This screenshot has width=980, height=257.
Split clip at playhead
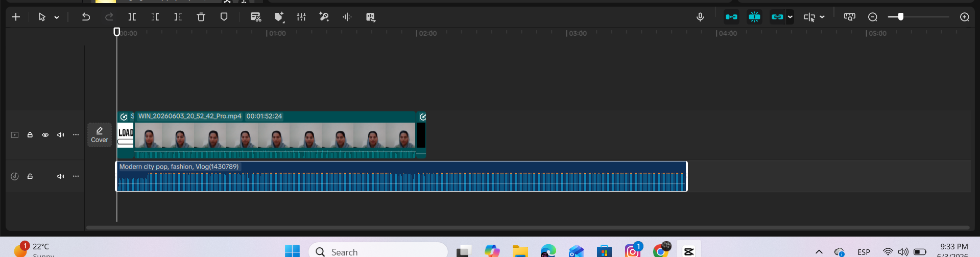click(132, 17)
